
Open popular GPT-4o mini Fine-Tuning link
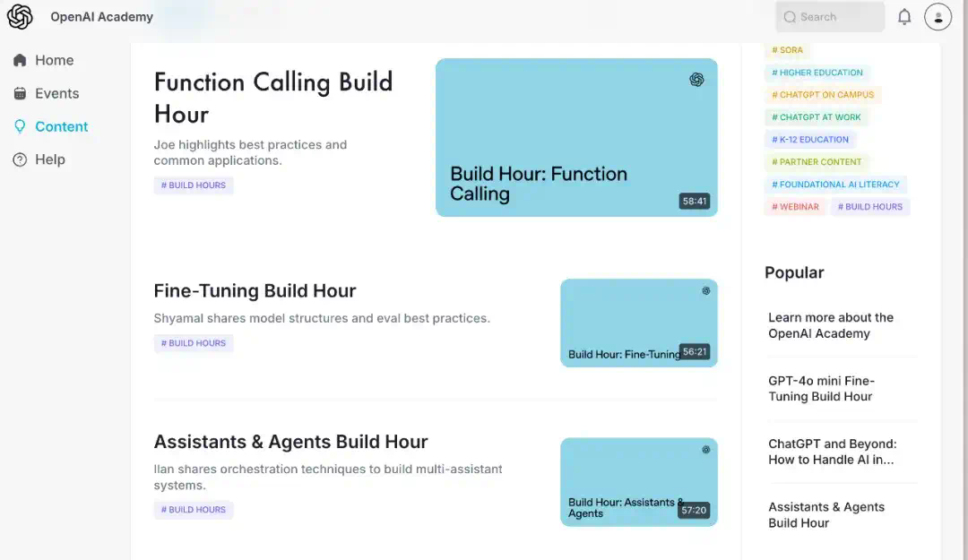coord(821,388)
